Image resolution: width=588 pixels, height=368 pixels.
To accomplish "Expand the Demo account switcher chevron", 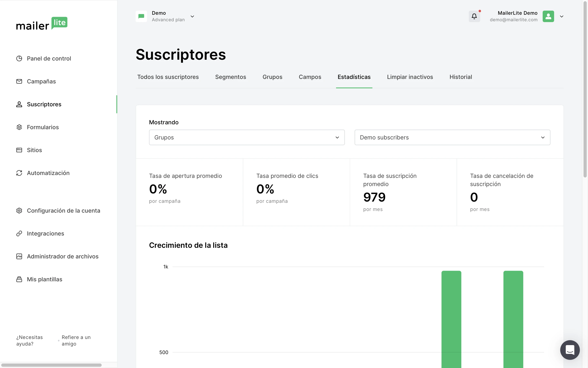I will tap(192, 16).
